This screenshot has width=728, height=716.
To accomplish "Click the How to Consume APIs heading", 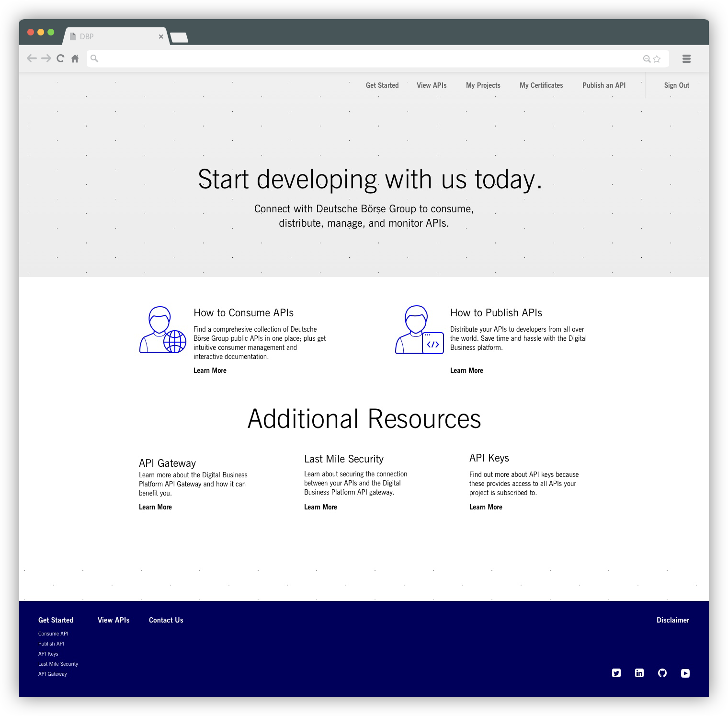I will coord(243,313).
